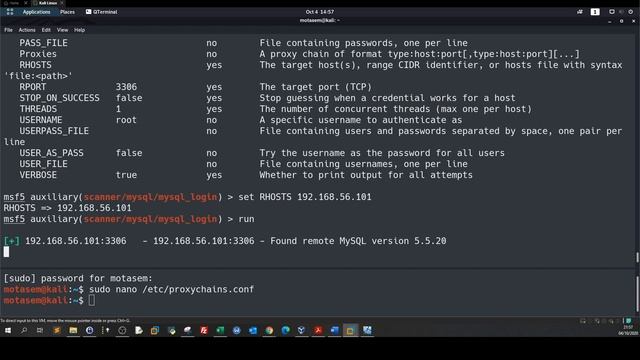Open Microsoft Edge from the taskbar
Screen dimensions: 640x360
point(285,330)
